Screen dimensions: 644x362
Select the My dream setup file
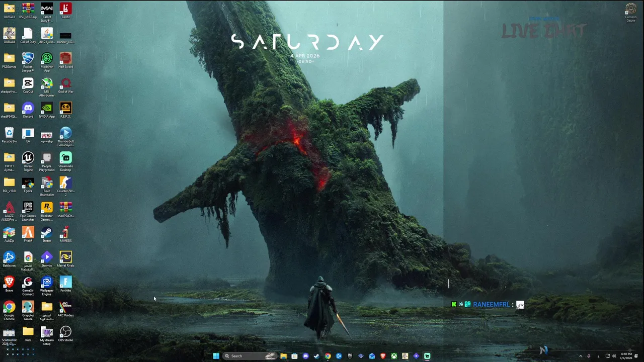[47, 336]
